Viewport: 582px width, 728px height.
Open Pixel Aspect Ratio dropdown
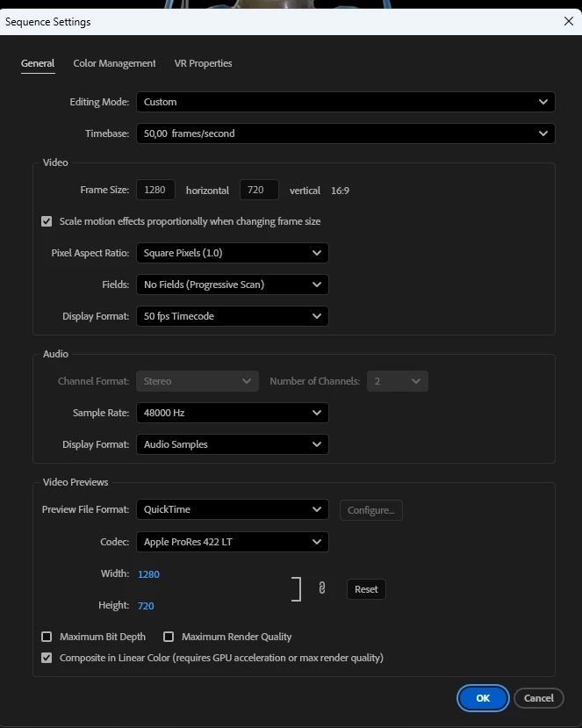(x=232, y=253)
